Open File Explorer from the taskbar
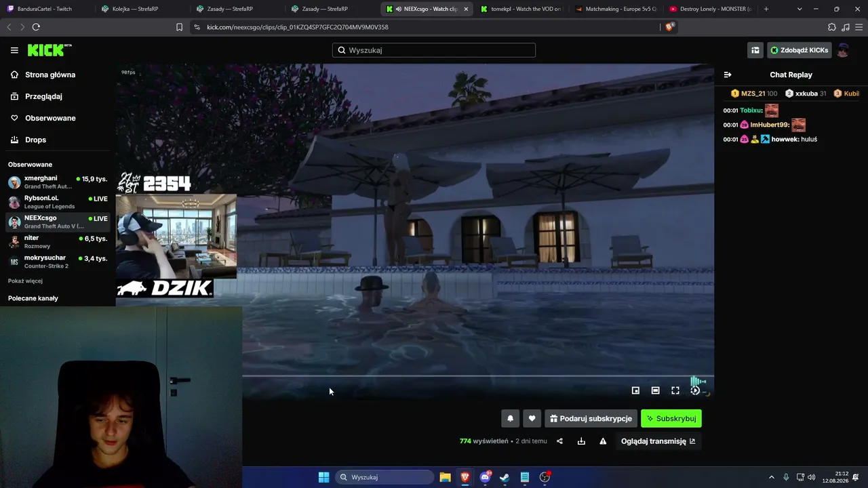Screen dimensions: 868x488 445,477
